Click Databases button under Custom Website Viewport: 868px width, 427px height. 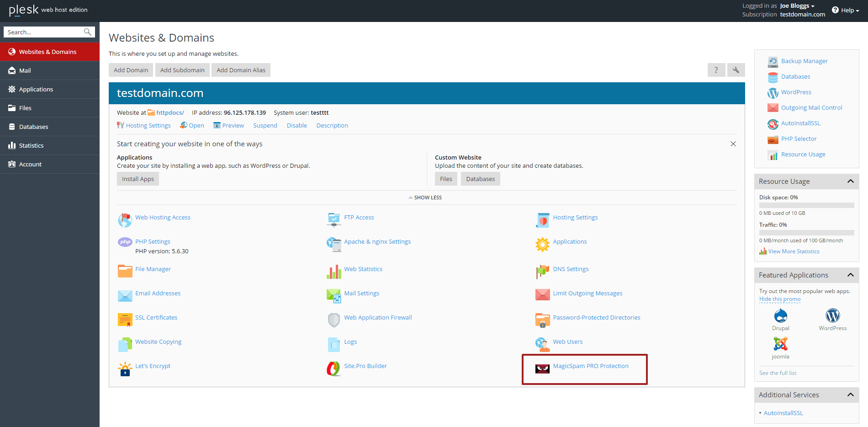coord(481,179)
